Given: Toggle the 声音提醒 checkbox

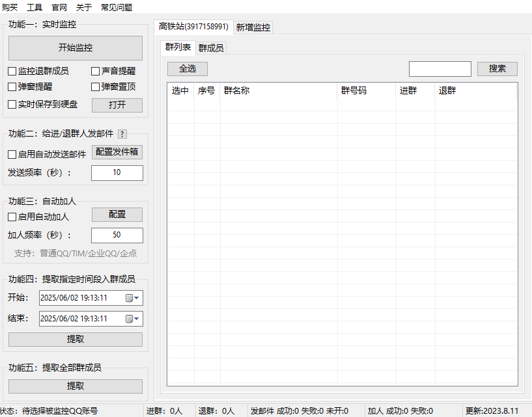Looking at the screenshot, I should click(96, 72).
